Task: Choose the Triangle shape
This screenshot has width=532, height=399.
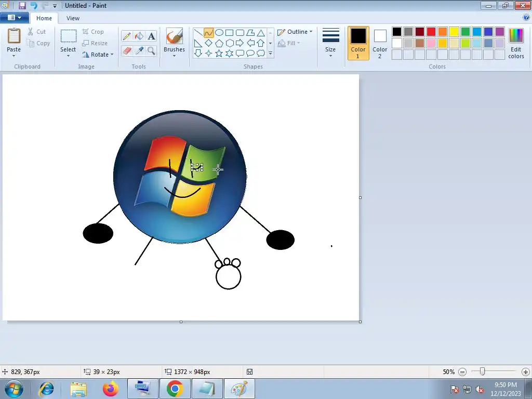Action: tap(261, 33)
